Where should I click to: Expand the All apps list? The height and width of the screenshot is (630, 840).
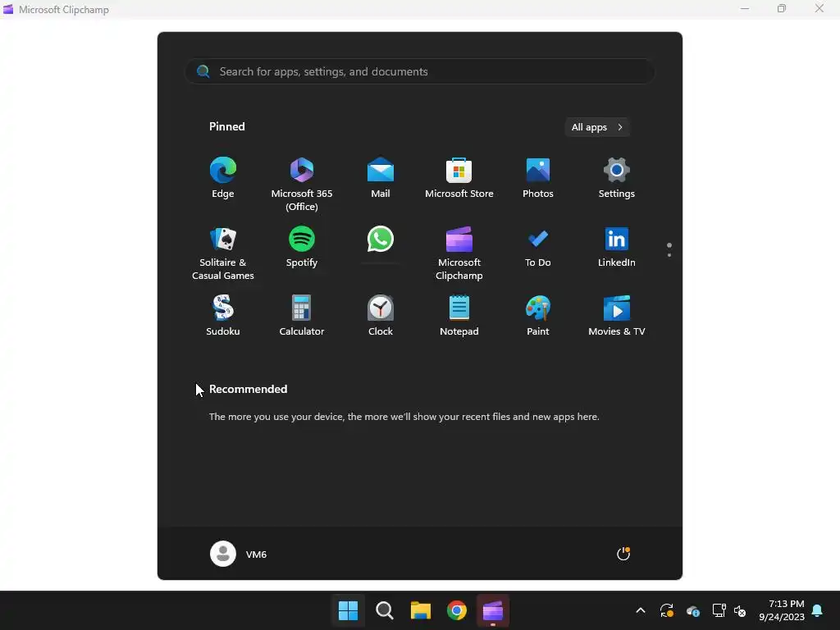coord(597,127)
